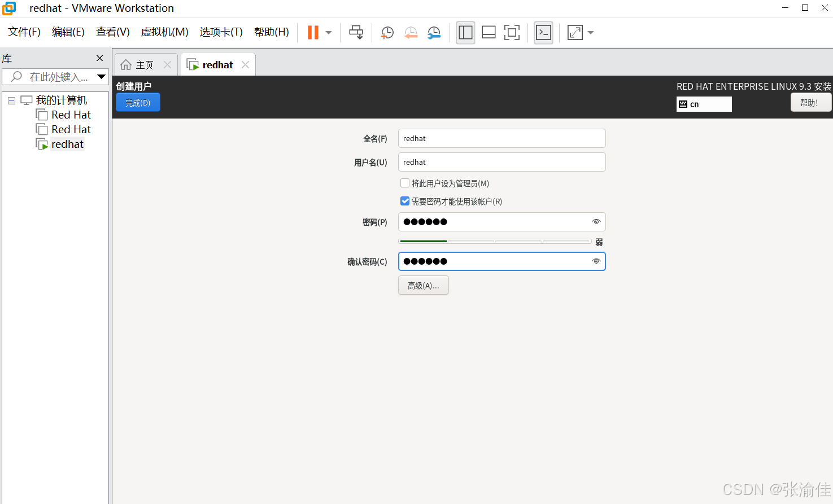Open the library search filter dropdown
The image size is (833, 504).
(102, 77)
